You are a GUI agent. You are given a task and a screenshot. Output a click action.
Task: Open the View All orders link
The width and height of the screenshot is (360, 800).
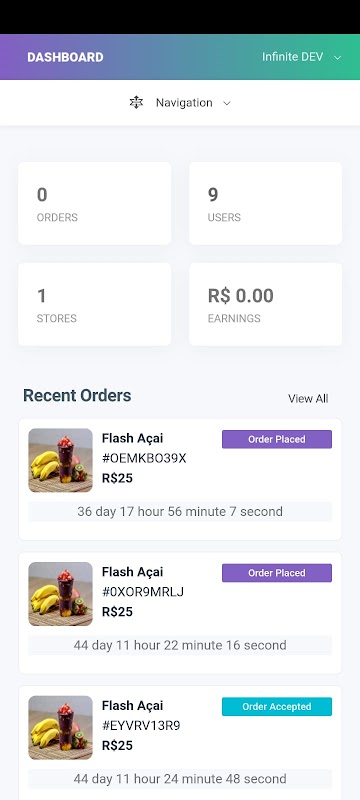pyautogui.click(x=308, y=398)
